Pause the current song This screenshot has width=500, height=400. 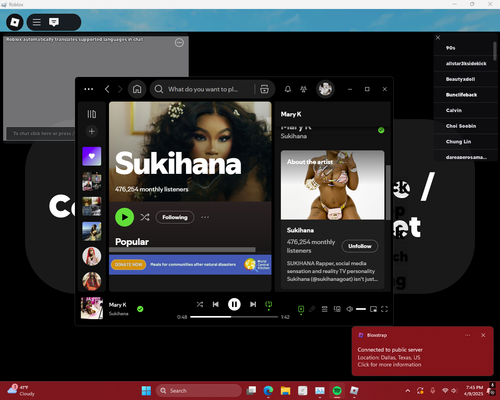coord(234,304)
